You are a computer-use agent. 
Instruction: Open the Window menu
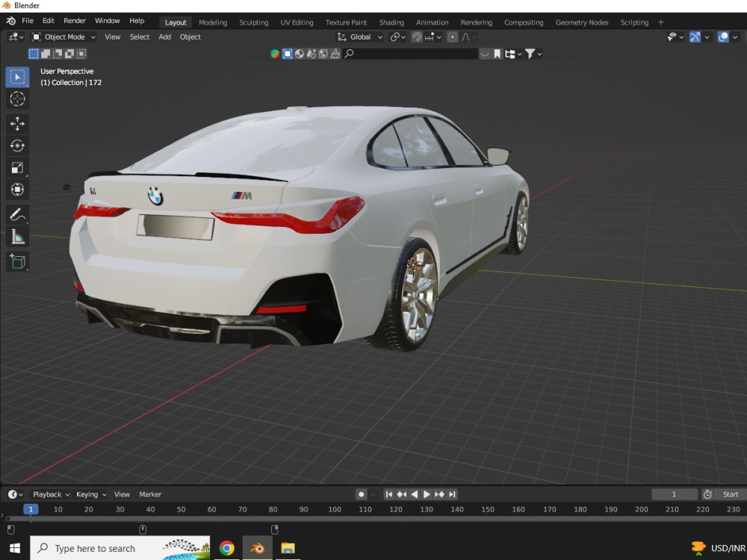click(x=107, y=21)
